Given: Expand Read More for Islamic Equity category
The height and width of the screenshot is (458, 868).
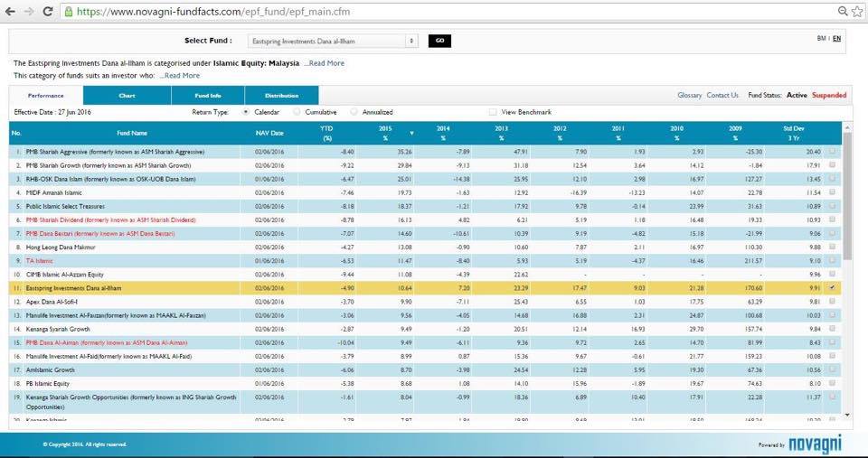Looking at the screenshot, I should pyautogui.click(x=325, y=63).
